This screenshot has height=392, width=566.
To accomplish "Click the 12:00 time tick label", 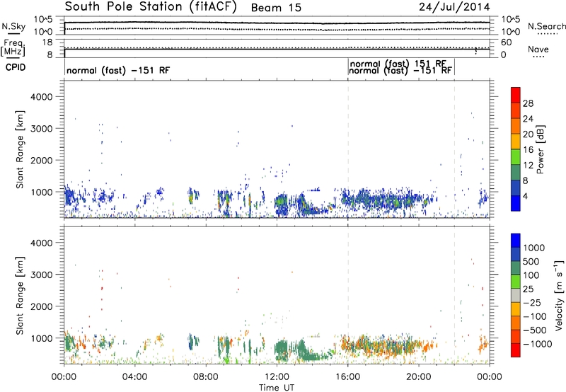I will point(277,377).
